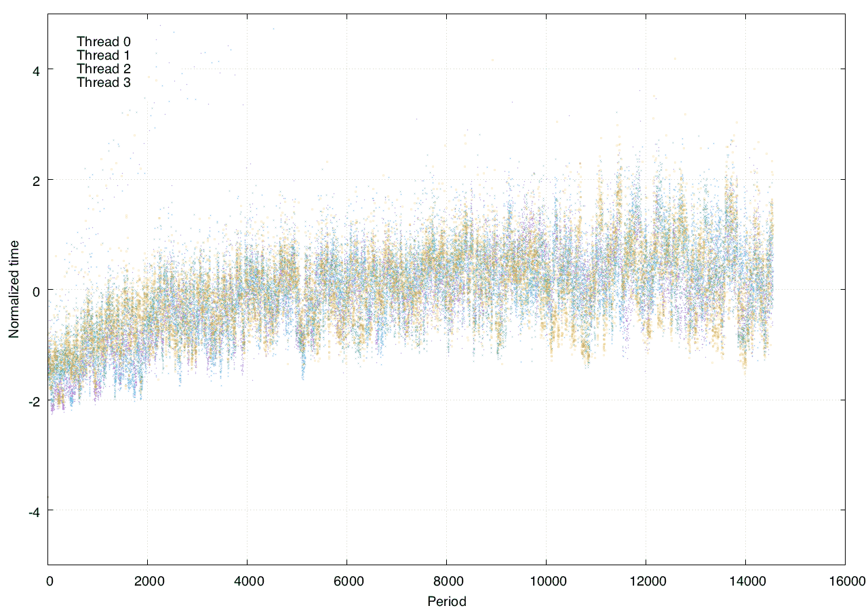Click the 'Period' x-axis title
Viewport: 868px width, 608px height.
click(x=446, y=601)
